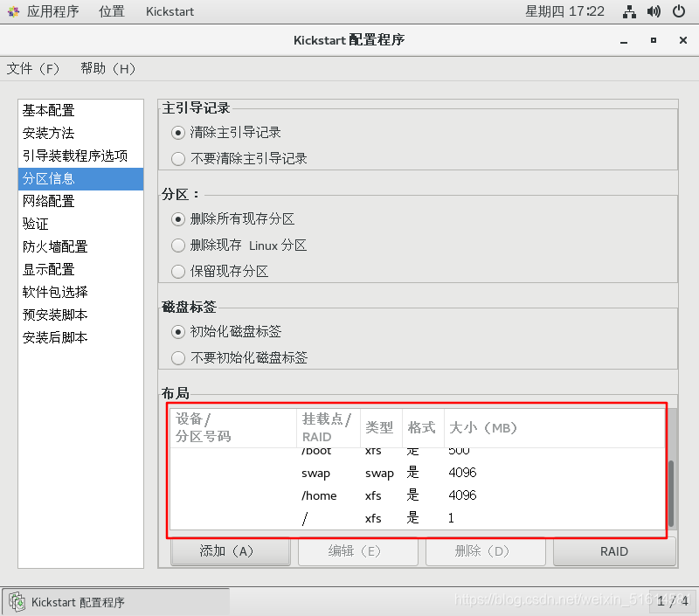Click size value 1 of root partition
The width and height of the screenshot is (699, 616).
[x=451, y=518]
